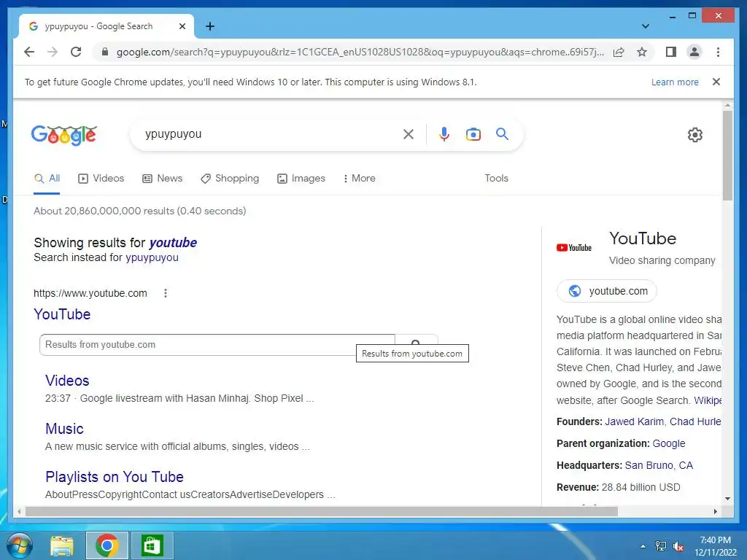Open San Bruno, CA headquarters link
This screenshot has width=747, height=560.
click(659, 466)
